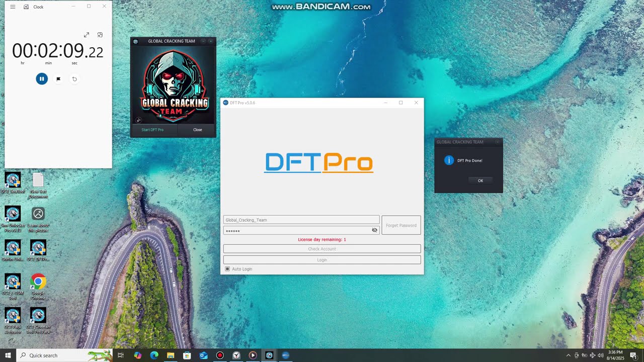Image resolution: width=644 pixels, height=362 pixels.
Task: Show hidden system tray icons
Action: [x=569, y=355]
